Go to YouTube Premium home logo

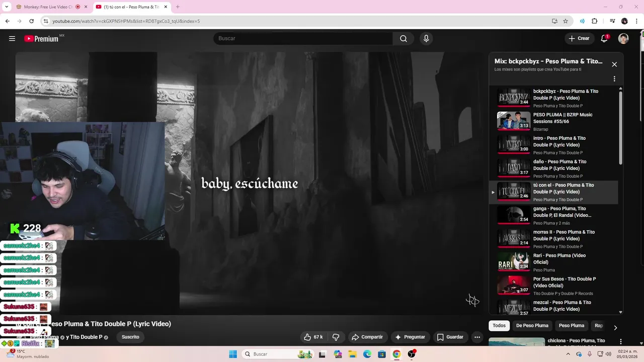coord(41,38)
